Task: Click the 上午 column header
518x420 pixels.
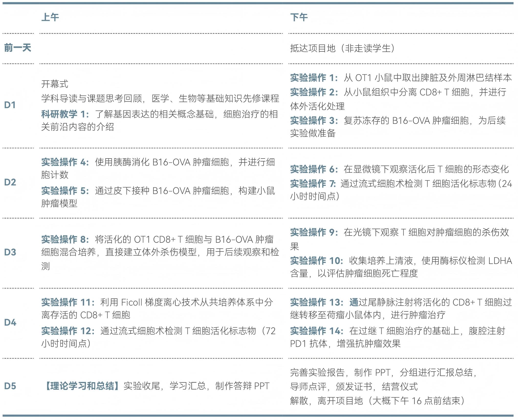Action: pyautogui.click(x=50, y=17)
